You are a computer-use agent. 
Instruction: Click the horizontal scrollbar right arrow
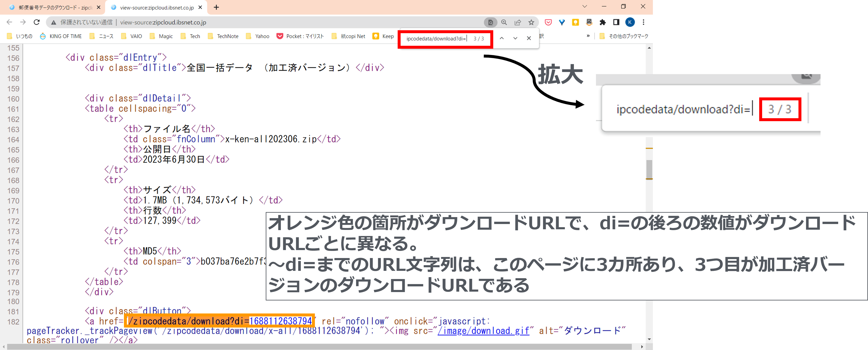(x=642, y=347)
